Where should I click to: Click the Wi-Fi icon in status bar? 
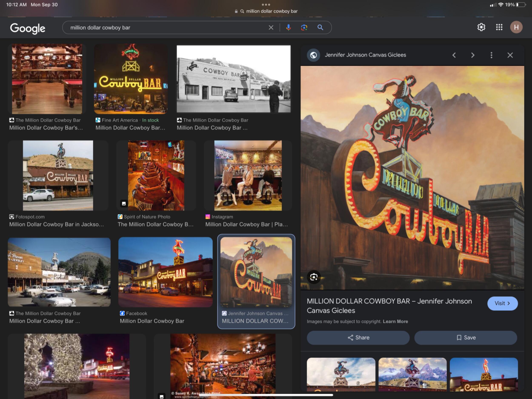point(500,4)
